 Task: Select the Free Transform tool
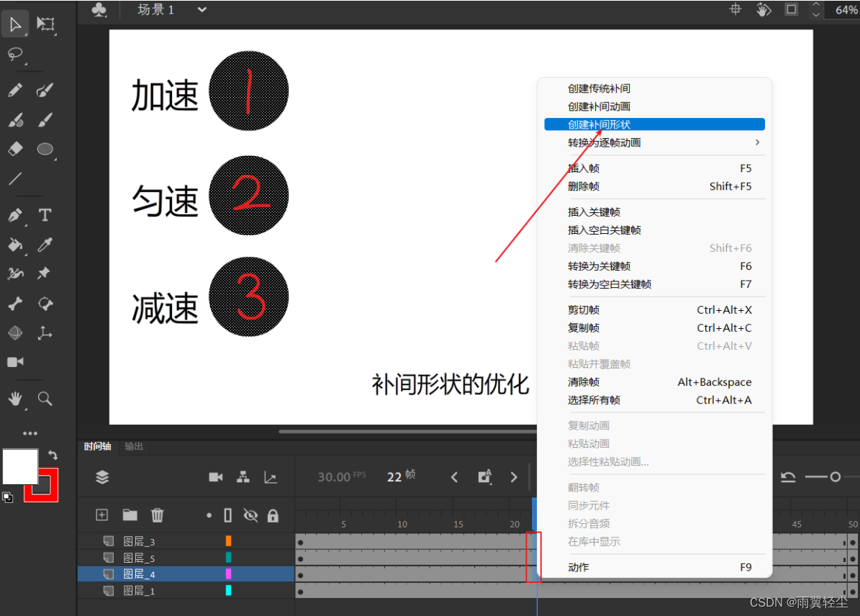click(x=45, y=24)
